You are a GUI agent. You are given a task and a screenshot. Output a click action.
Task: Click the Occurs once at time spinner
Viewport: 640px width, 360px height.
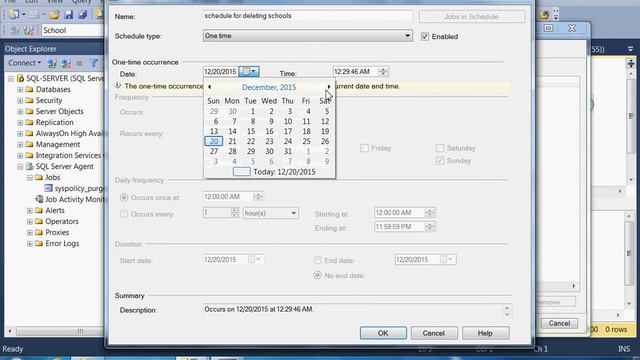[258, 197]
